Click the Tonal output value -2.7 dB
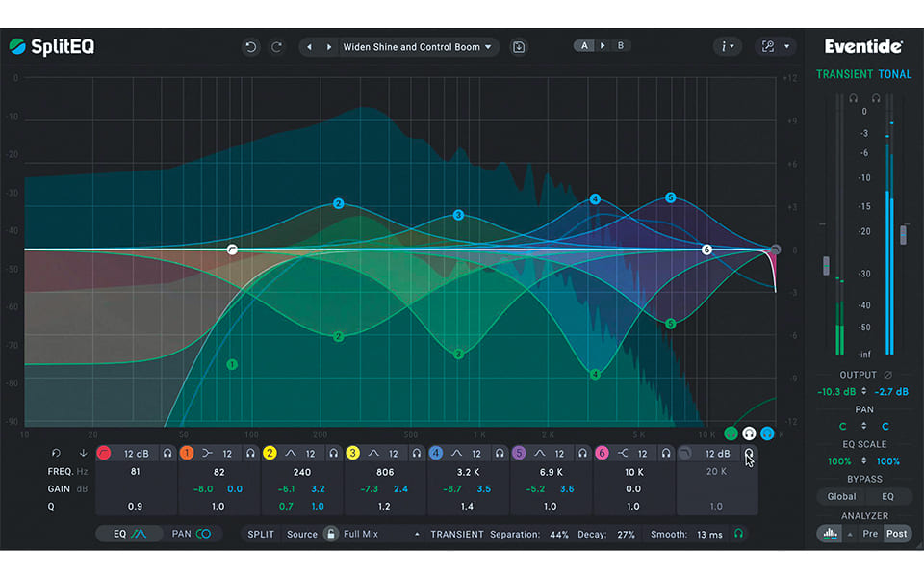 (891, 392)
